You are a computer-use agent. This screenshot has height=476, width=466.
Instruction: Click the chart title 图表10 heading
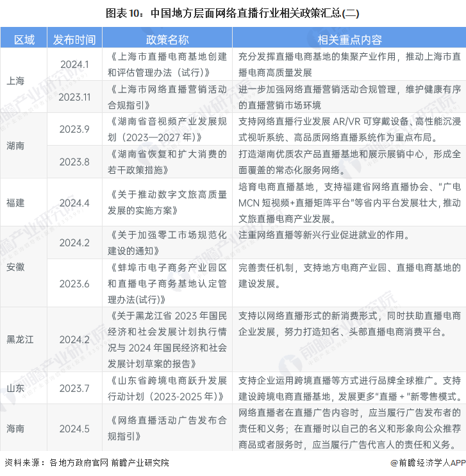233,12
